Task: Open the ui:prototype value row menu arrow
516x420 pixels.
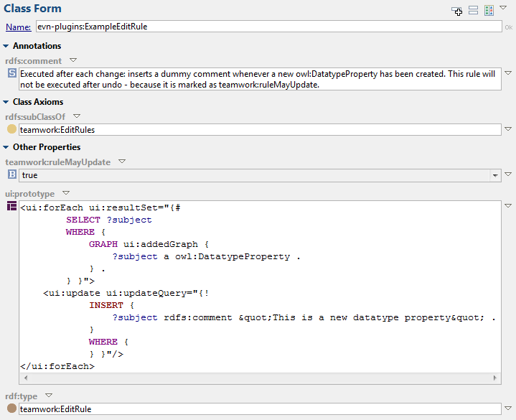Action: 508,206
